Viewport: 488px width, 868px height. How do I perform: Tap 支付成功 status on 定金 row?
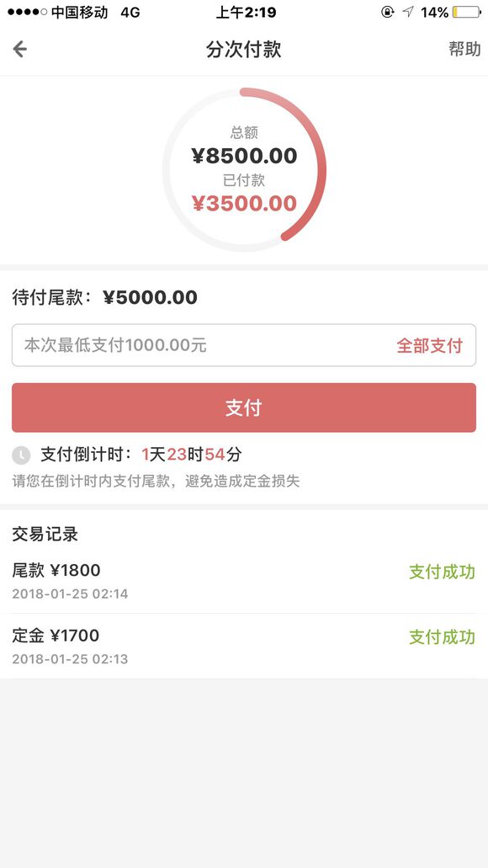point(442,637)
